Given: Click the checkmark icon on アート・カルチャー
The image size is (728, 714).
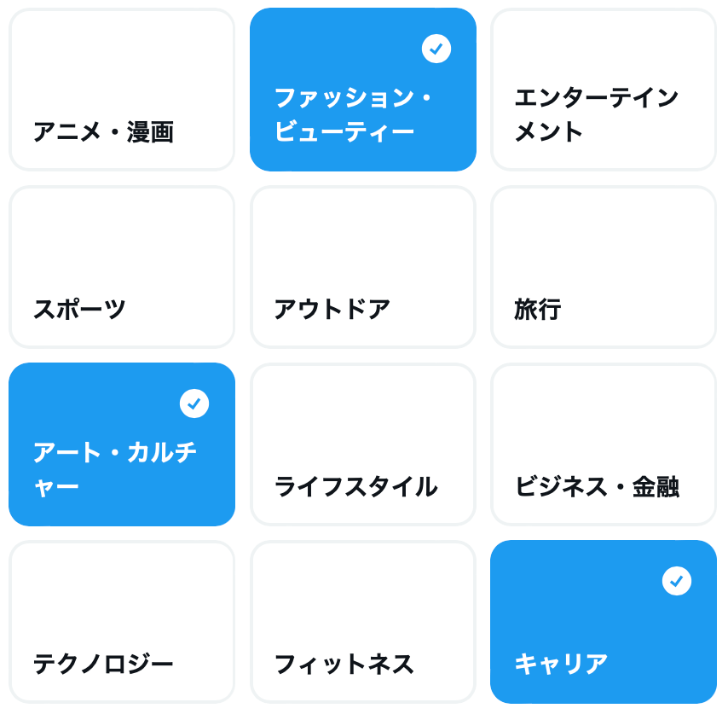Looking at the screenshot, I should 194,403.
